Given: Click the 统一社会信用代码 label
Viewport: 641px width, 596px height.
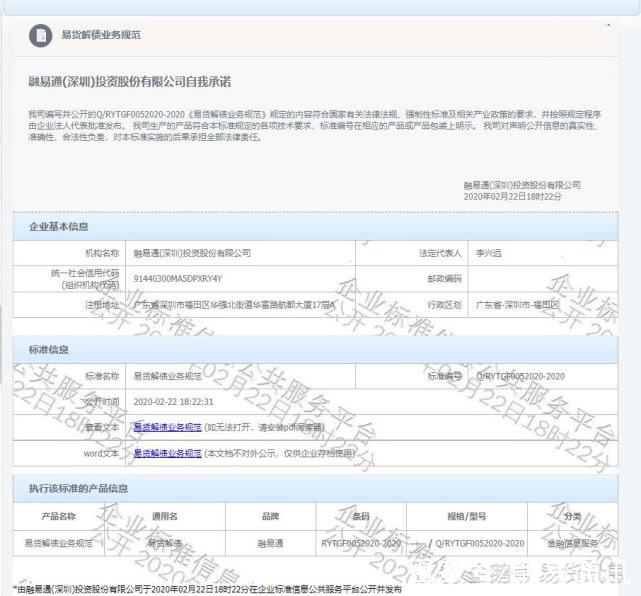Looking at the screenshot, I should 85,279.
